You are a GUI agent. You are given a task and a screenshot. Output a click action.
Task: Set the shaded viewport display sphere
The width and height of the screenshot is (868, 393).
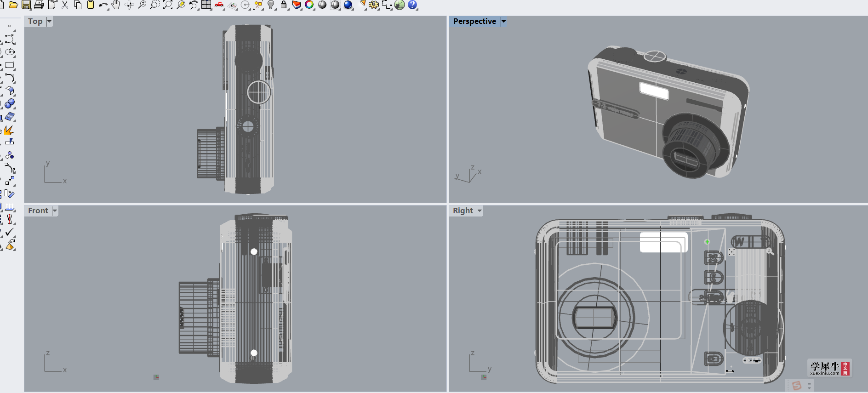point(322,5)
